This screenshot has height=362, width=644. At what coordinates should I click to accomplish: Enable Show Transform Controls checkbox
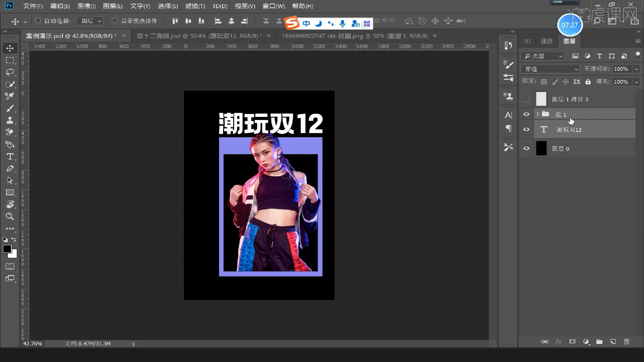tap(115, 21)
